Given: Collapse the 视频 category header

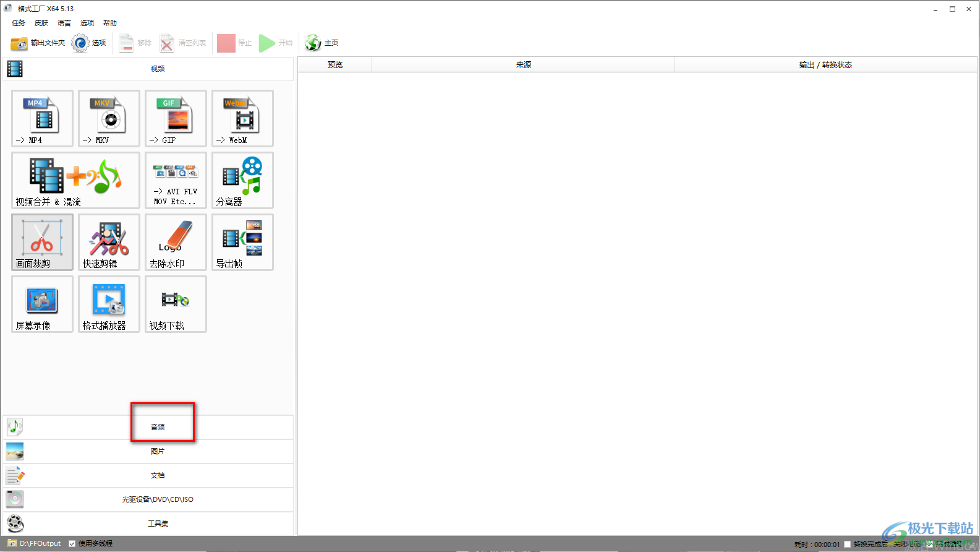Looking at the screenshot, I should coord(148,69).
